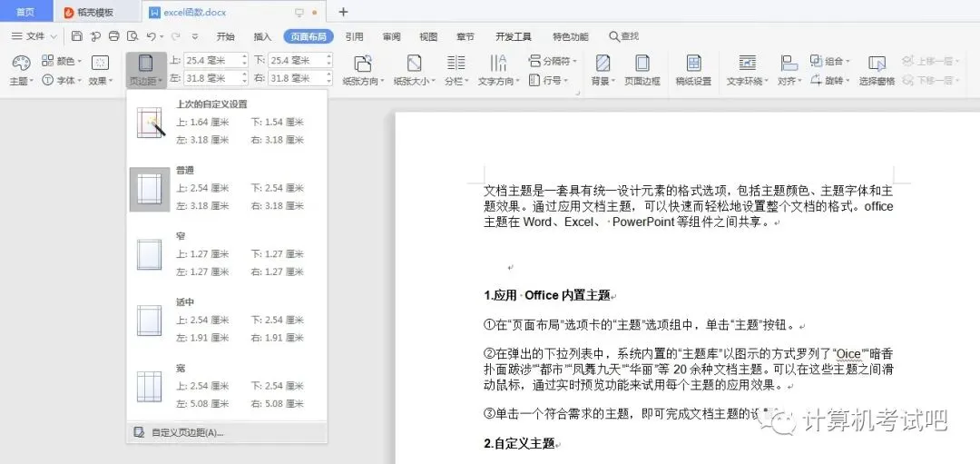Open the 分隔符 breaks dropdown
Image resolution: width=980 pixels, height=464 pixels.
(553, 61)
